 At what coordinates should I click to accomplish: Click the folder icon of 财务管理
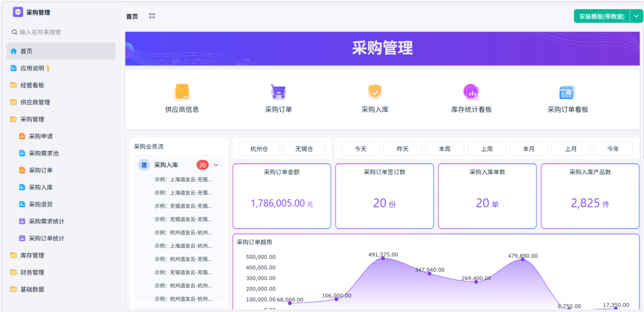click(13, 272)
